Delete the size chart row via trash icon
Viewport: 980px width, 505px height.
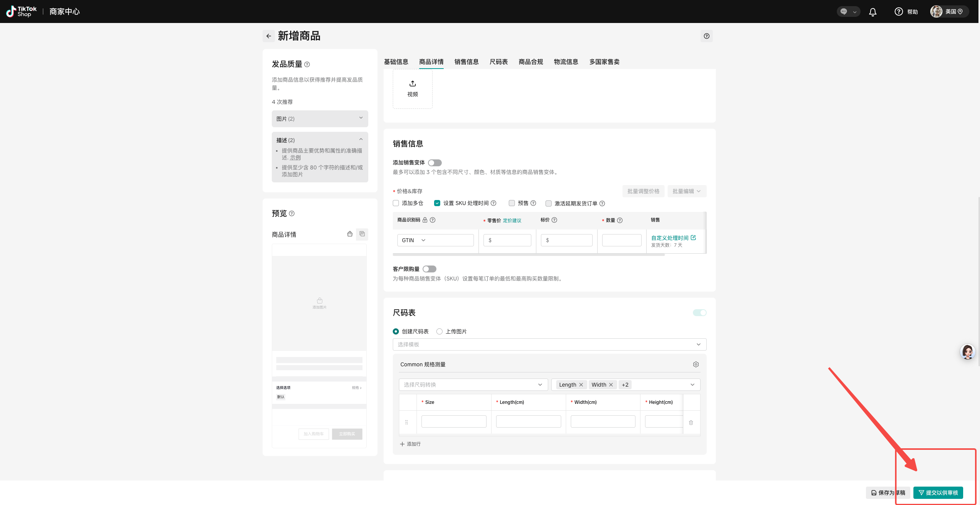tap(691, 423)
